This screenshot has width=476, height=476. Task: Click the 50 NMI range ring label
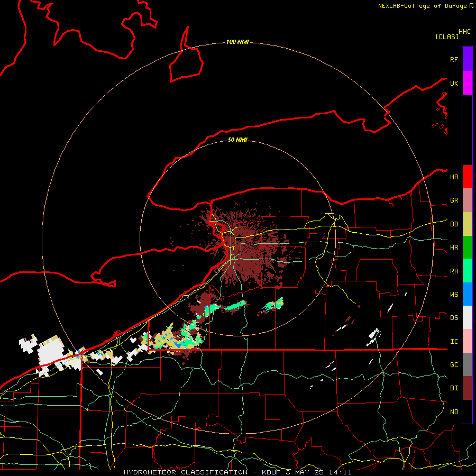tap(237, 140)
